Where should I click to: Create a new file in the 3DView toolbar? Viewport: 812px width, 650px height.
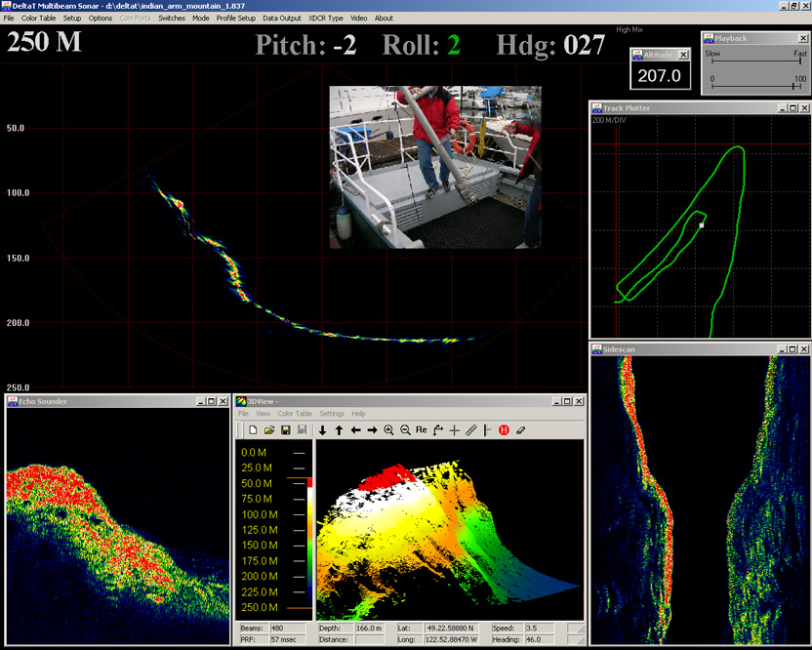[x=253, y=428]
